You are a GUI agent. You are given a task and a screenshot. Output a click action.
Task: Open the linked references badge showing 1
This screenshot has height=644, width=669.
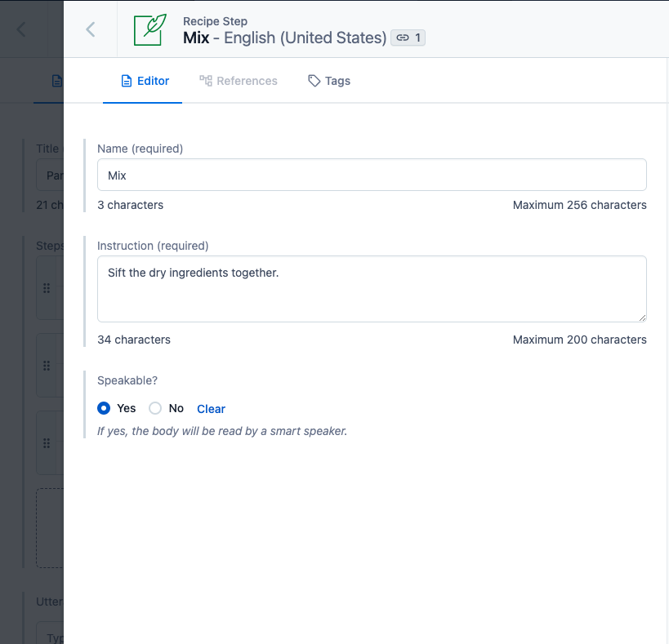point(408,38)
